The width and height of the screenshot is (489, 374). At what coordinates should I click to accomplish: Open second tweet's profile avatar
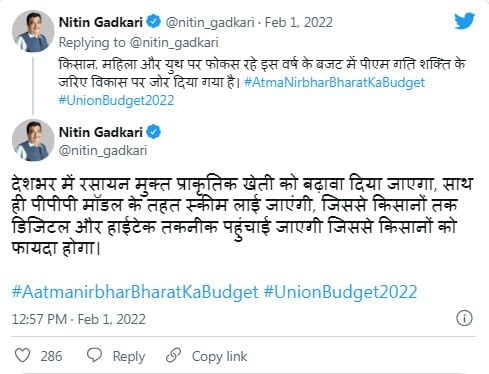point(33,140)
